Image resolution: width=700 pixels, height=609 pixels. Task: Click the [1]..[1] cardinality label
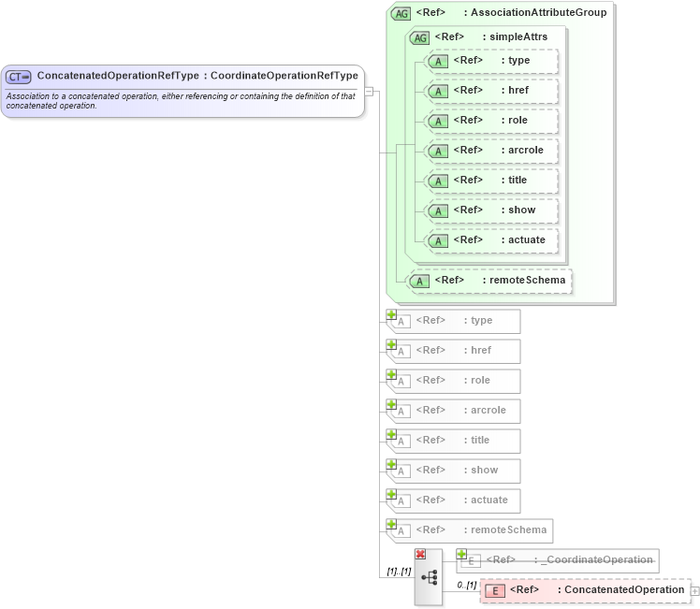pos(399,571)
